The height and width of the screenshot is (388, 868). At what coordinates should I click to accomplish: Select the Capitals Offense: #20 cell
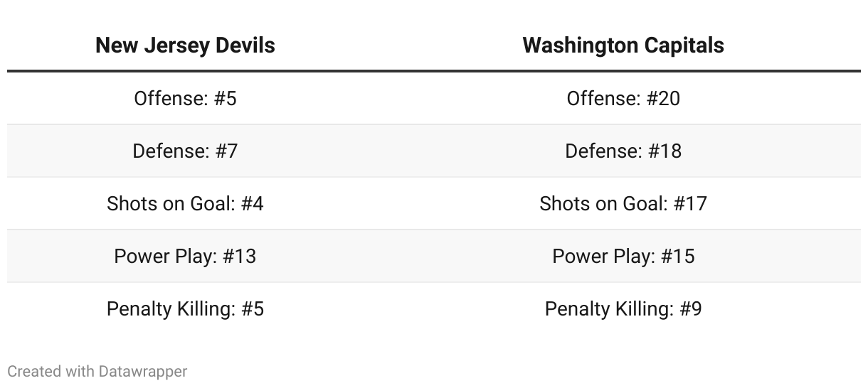[623, 98]
